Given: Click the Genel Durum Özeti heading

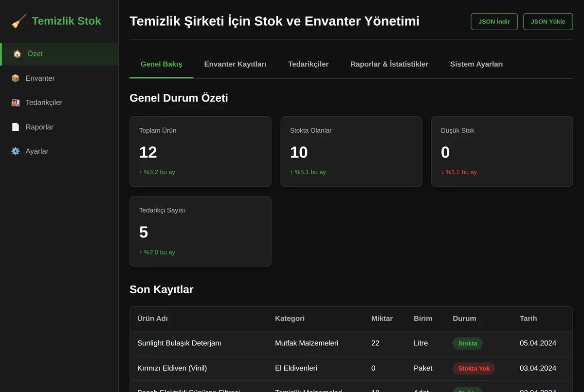Looking at the screenshot, I should (x=179, y=98).
